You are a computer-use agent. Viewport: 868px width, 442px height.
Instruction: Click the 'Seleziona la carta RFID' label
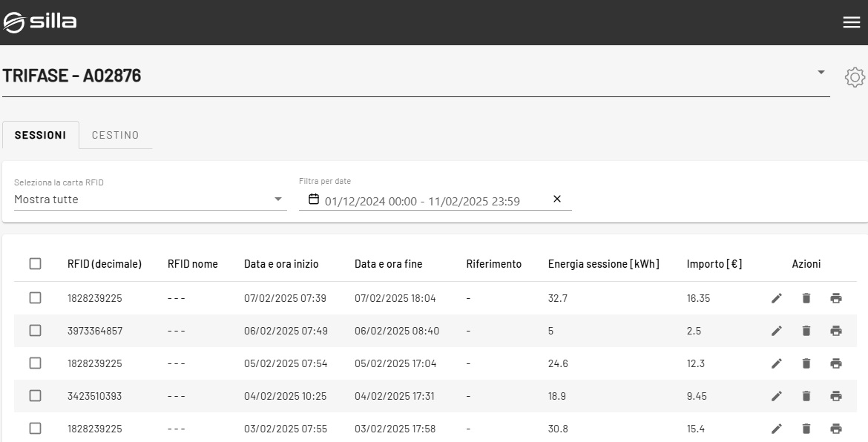pos(59,182)
